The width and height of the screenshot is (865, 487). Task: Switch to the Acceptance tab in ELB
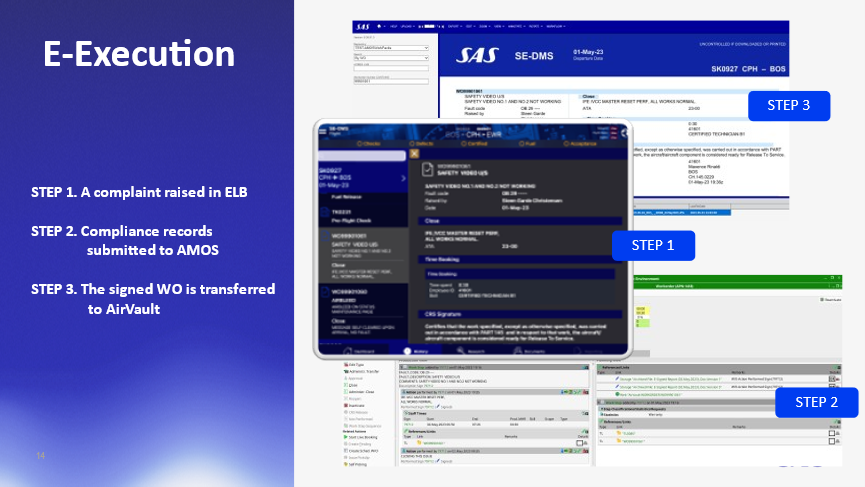coord(580,144)
